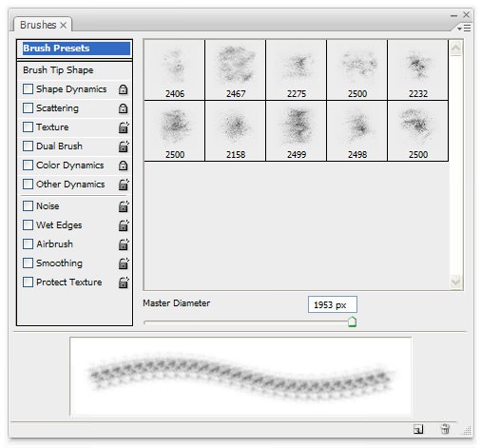
Task: Click the Master Diameter slider handle
Action: click(352, 321)
